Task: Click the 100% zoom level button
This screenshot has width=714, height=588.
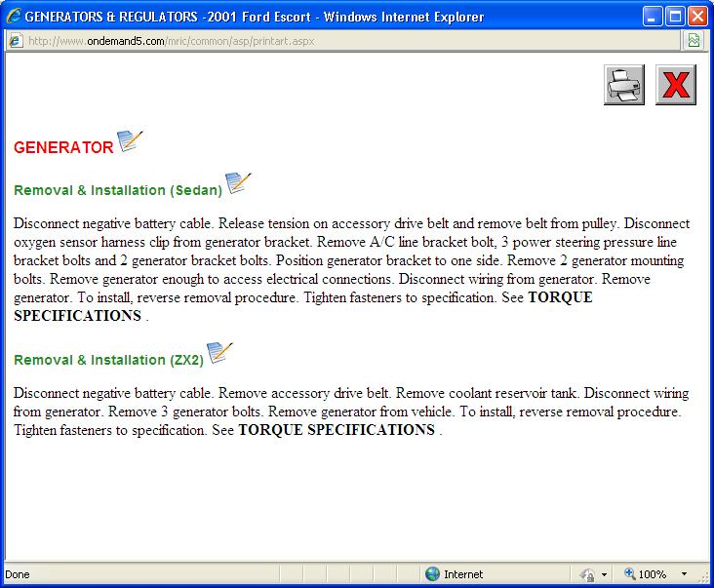Action: pos(646,574)
